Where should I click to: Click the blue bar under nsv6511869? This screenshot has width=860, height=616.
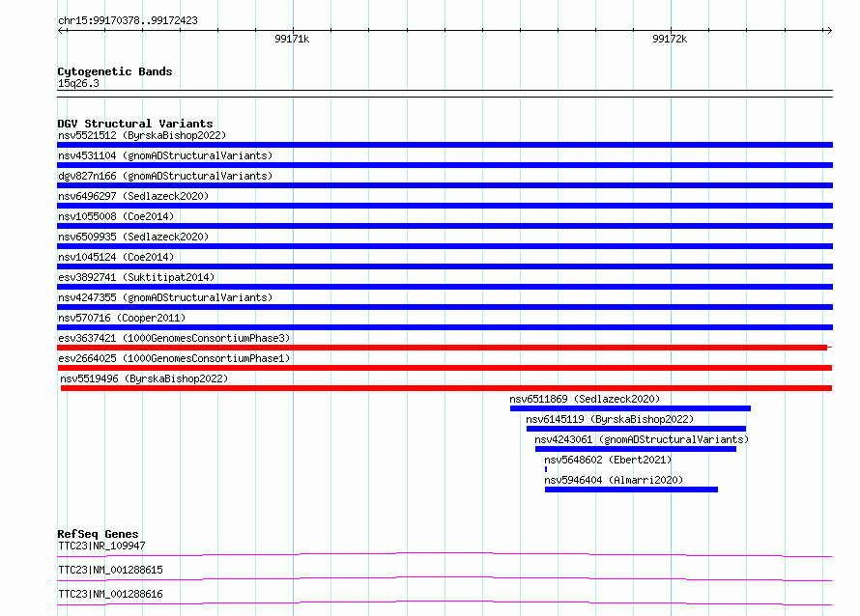tap(630, 408)
